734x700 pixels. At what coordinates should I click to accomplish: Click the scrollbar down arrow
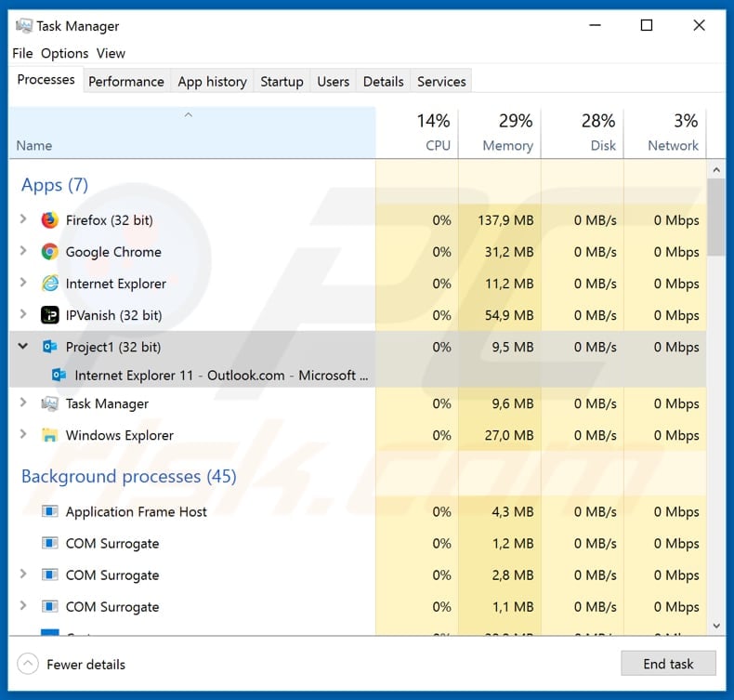pos(716,626)
